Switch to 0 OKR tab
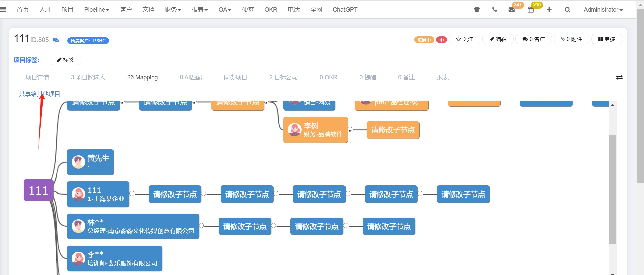 328,77
